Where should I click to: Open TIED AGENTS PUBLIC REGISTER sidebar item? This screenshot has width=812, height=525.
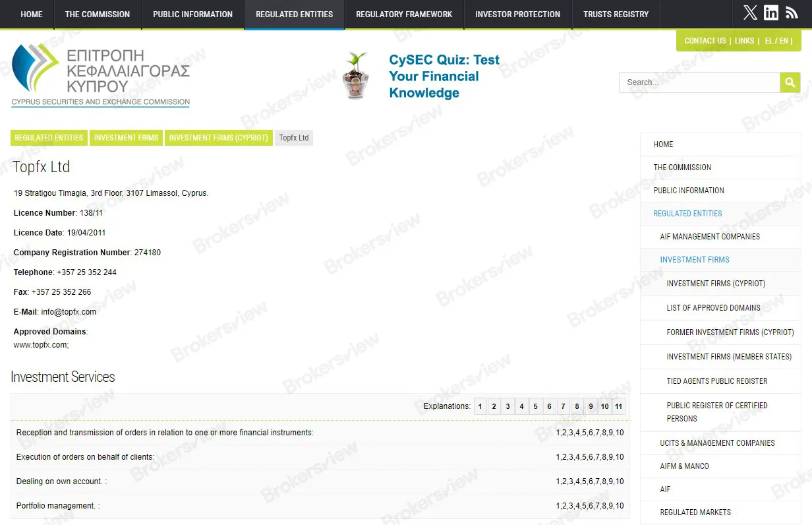pos(720,381)
